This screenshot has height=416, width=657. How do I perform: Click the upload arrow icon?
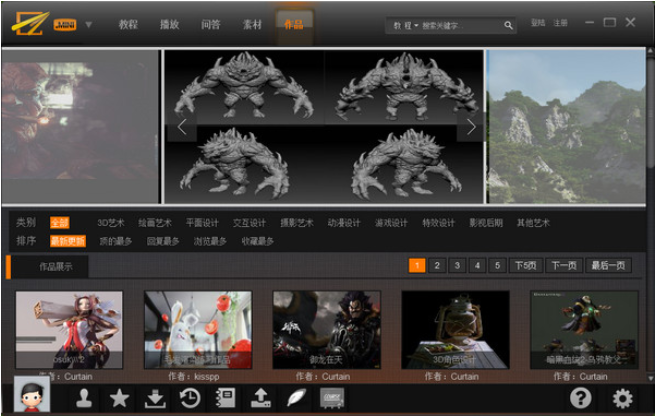(261, 398)
